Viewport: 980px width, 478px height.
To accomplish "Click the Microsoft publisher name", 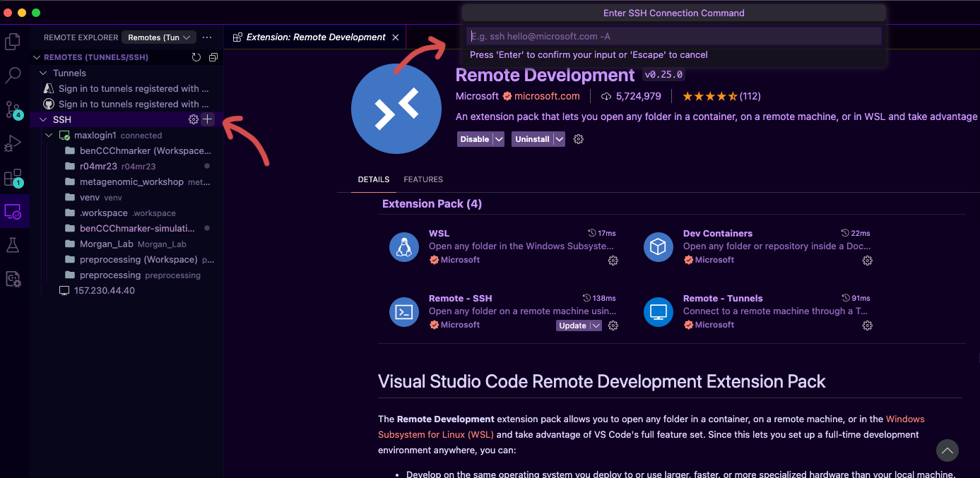I will pyautogui.click(x=477, y=96).
